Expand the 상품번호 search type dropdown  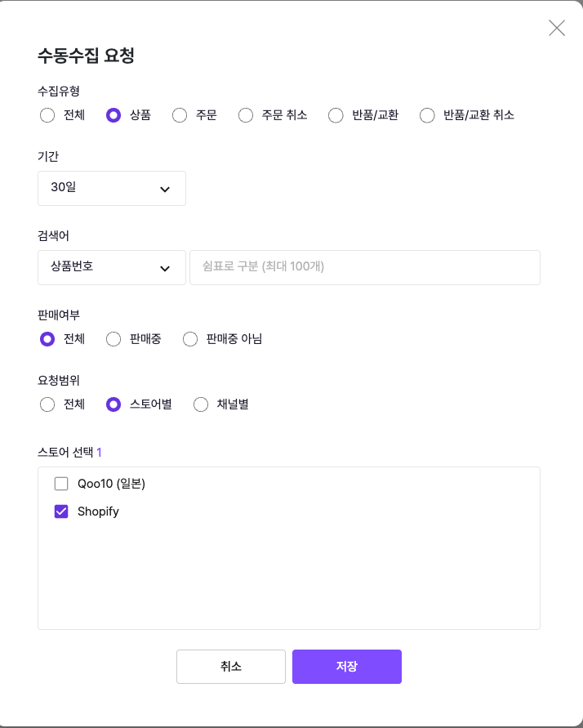point(112,267)
